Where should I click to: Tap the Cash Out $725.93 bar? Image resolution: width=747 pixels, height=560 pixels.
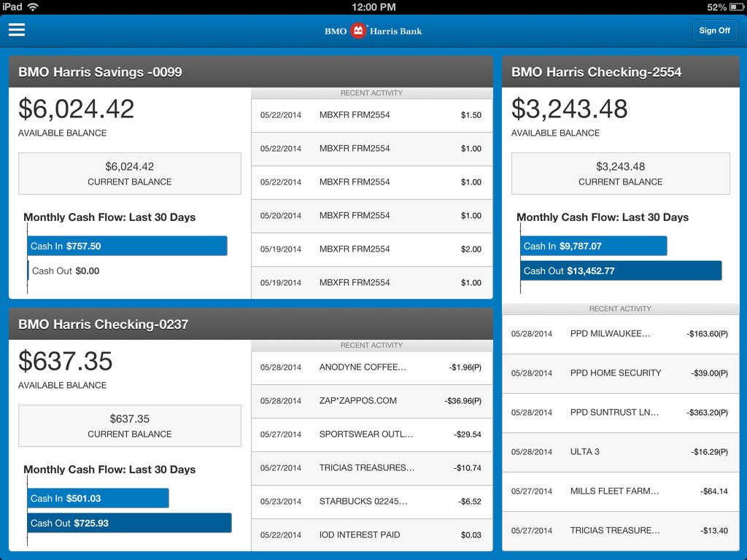tap(130, 524)
